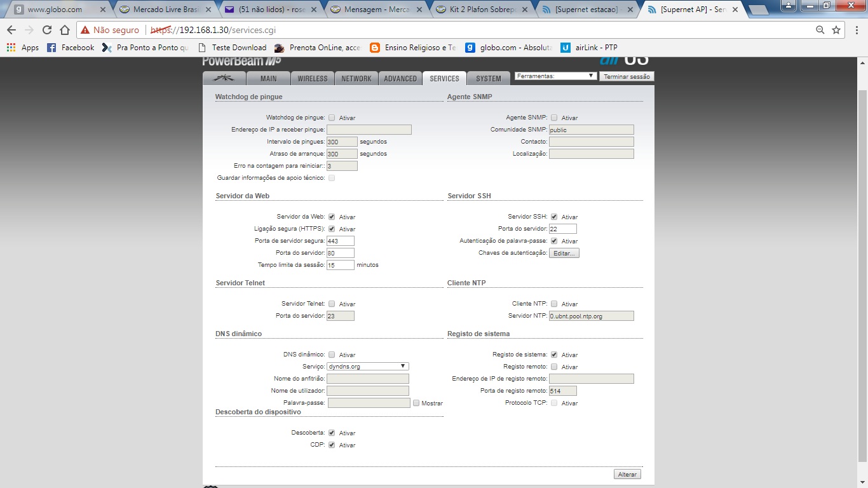Open the Ensino Religioso bookmark

413,48
